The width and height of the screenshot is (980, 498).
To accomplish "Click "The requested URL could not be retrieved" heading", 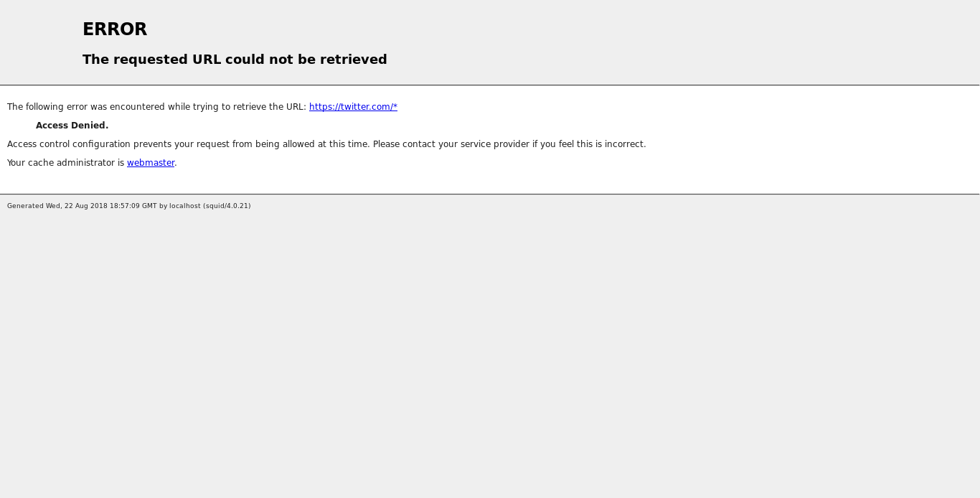I will click(x=235, y=60).
